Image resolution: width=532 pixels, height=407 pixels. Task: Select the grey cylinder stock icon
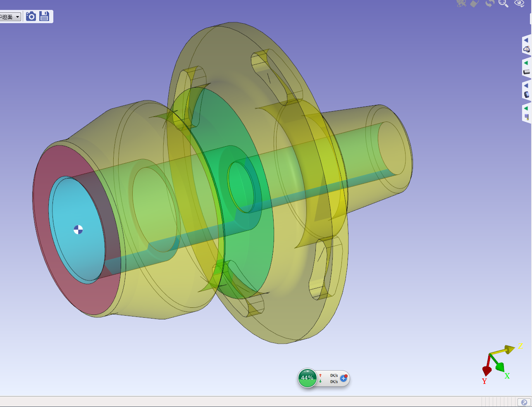point(527,72)
